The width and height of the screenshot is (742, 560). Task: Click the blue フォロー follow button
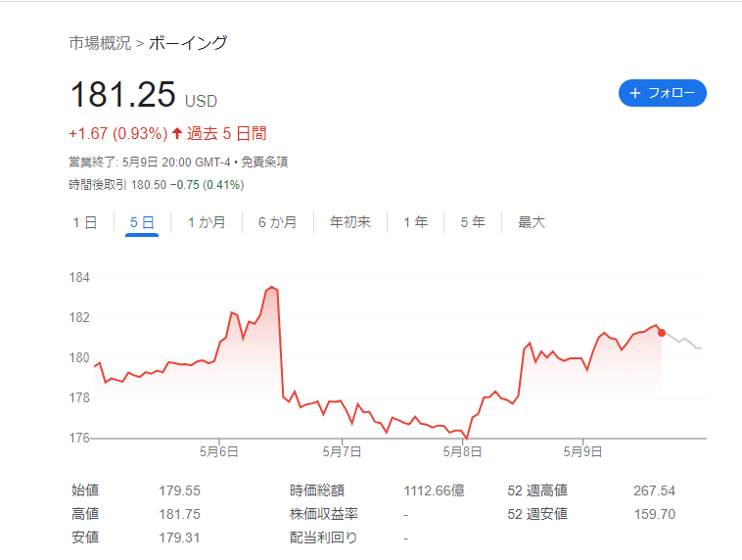pyautogui.click(x=662, y=93)
